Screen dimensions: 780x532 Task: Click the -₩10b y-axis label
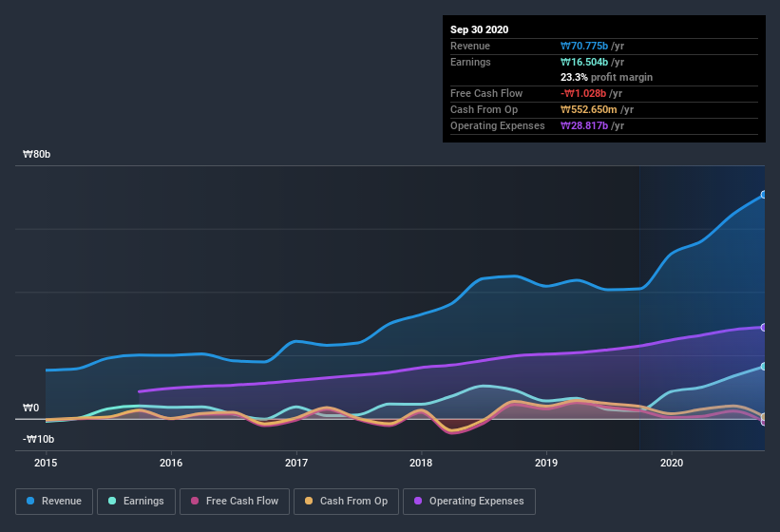pyautogui.click(x=38, y=439)
